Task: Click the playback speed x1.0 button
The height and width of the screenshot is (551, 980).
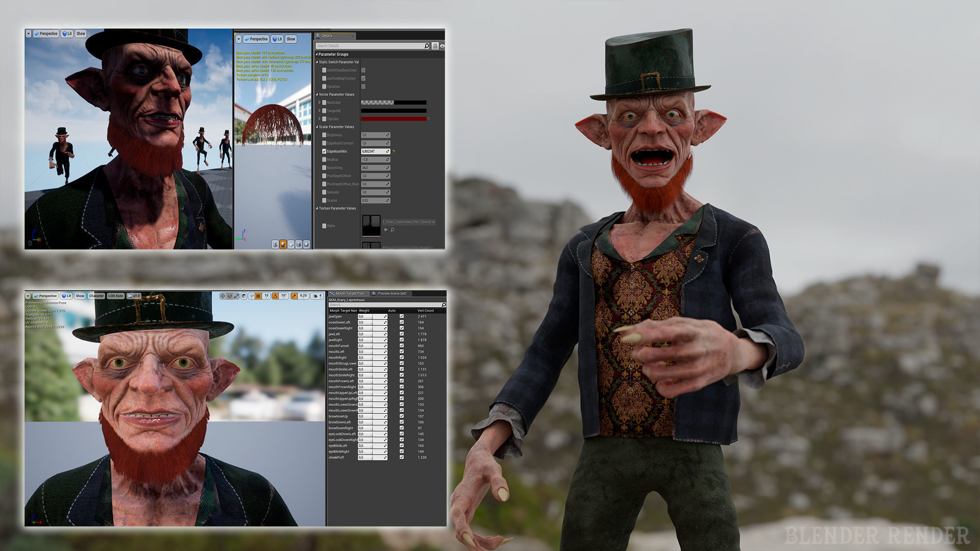Action: pos(134,296)
